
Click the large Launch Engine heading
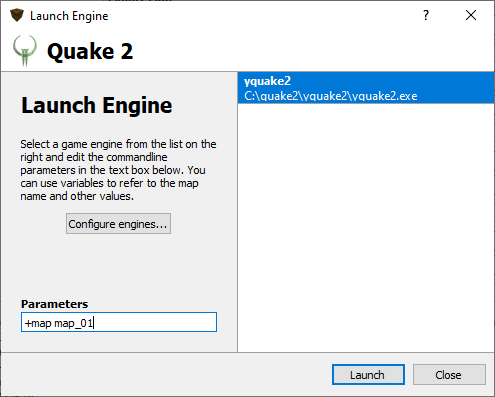(x=97, y=105)
